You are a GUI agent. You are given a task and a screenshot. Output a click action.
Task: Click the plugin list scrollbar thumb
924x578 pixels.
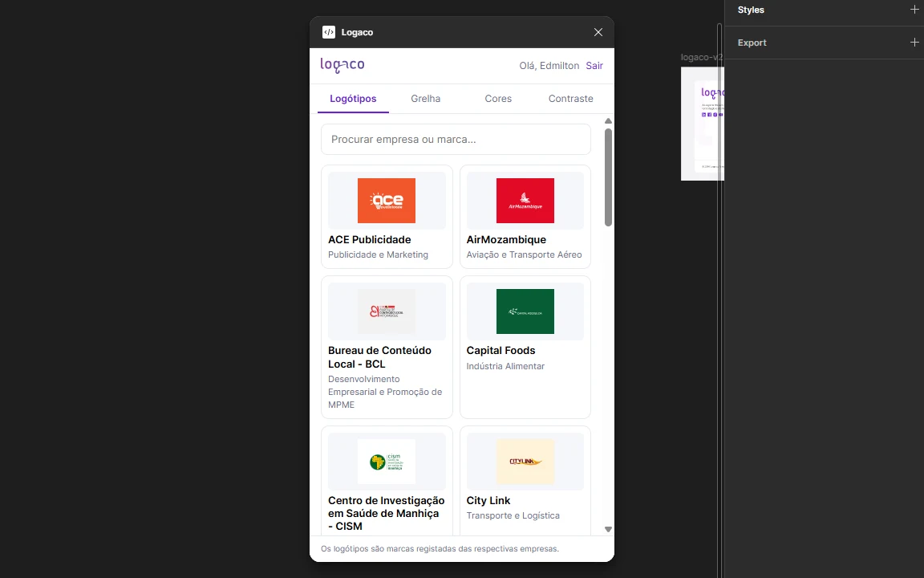(608, 177)
